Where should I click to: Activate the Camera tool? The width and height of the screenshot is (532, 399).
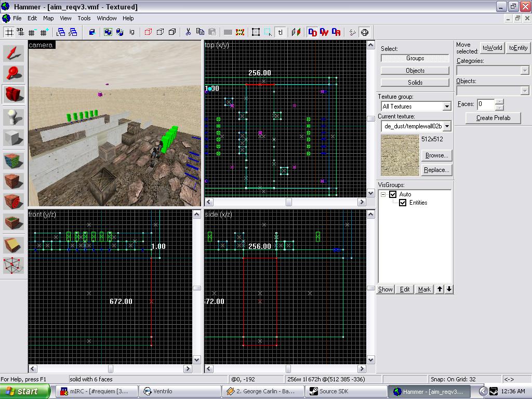point(14,95)
